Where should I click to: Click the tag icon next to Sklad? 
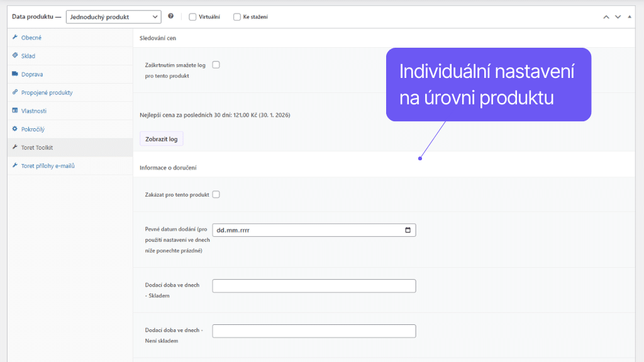click(x=15, y=55)
